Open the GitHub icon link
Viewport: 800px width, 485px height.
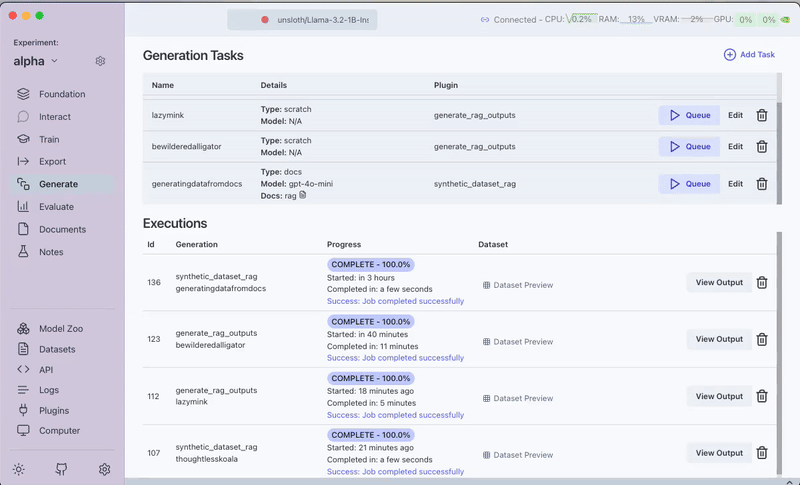point(61,469)
